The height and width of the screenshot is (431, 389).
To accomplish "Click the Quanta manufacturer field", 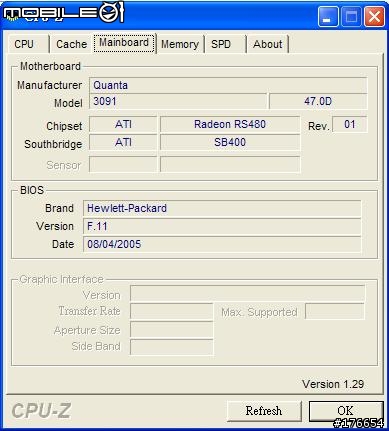I will pos(228,85).
